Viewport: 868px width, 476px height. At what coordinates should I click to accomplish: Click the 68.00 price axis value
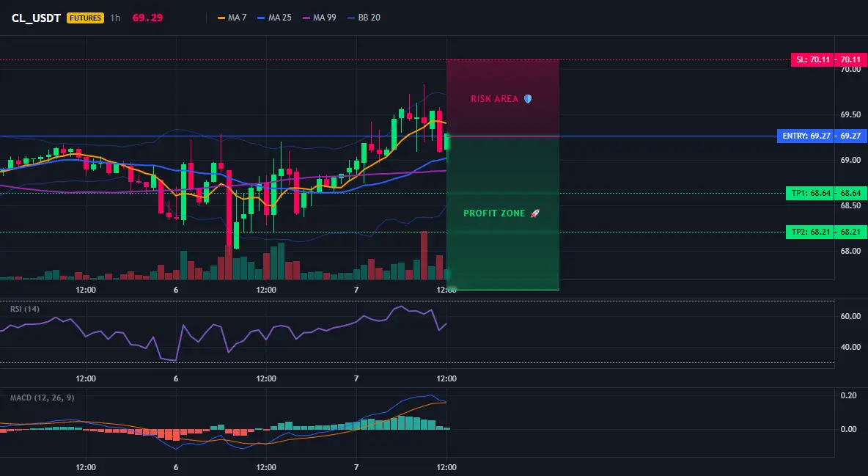[x=851, y=251]
